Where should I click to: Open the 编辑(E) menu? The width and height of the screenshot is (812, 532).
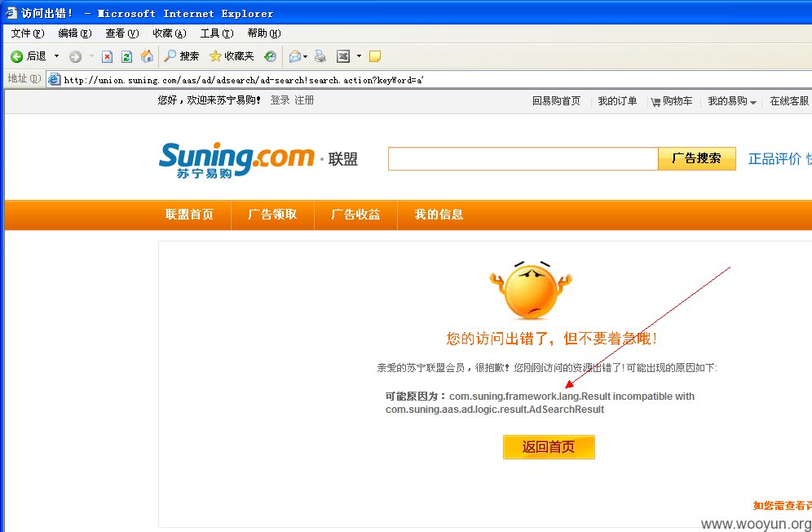pos(74,33)
